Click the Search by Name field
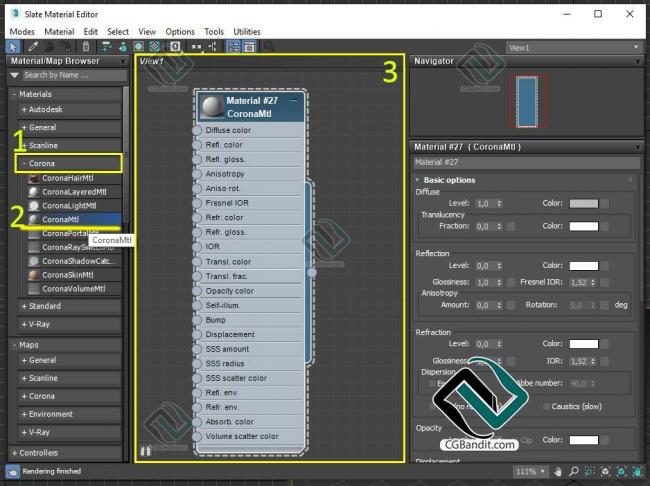The image size is (650, 486). (74, 75)
